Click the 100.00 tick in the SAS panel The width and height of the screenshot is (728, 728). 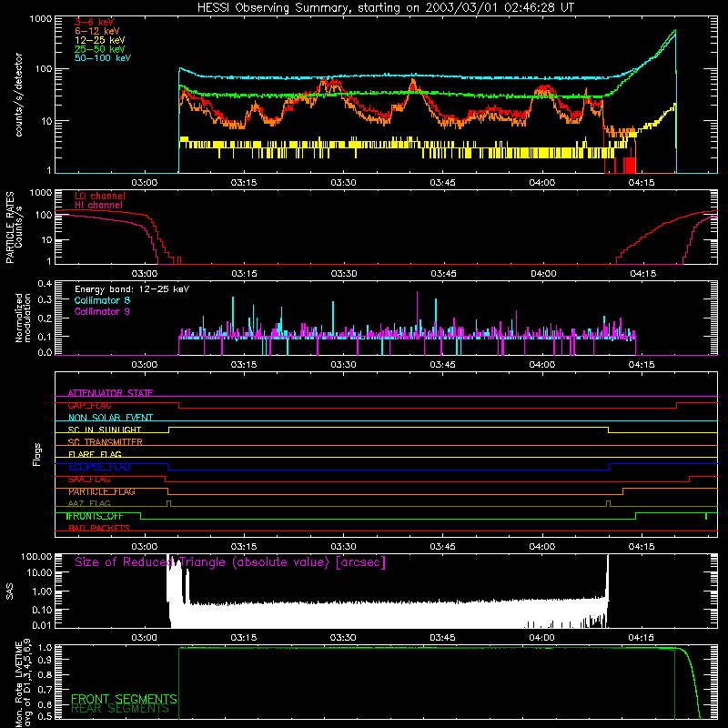point(36,556)
